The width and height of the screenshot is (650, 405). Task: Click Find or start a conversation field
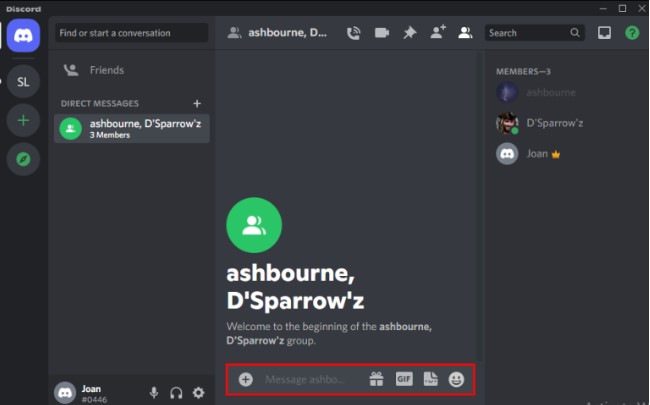(x=131, y=33)
